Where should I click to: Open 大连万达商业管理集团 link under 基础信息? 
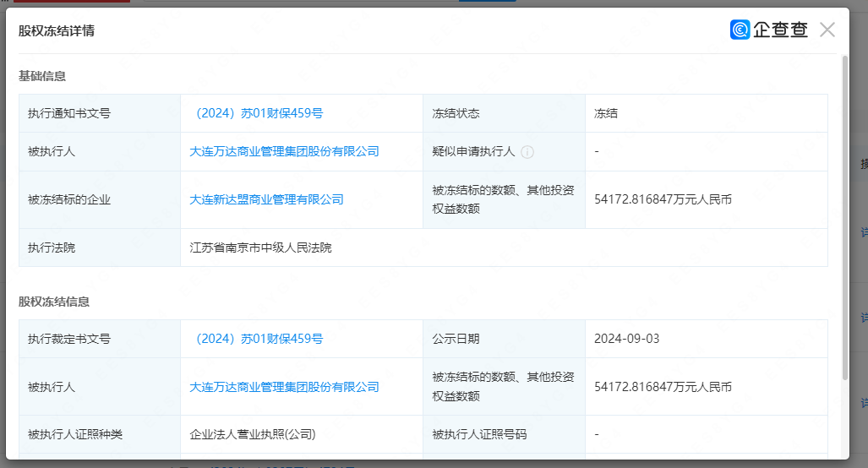[284, 152]
